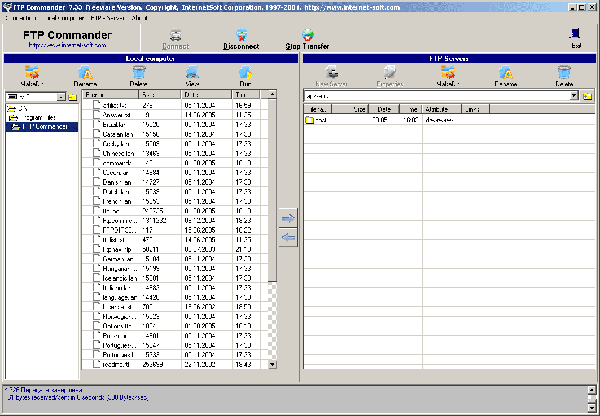Sort server list by Attribute column header
This screenshot has width=600, height=416.
[442, 109]
